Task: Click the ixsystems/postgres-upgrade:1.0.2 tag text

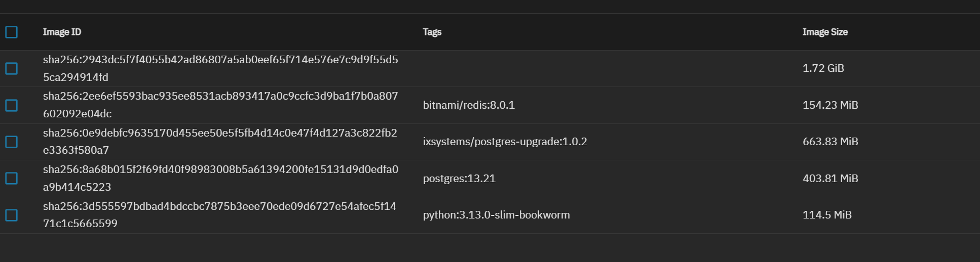Action: click(505, 142)
